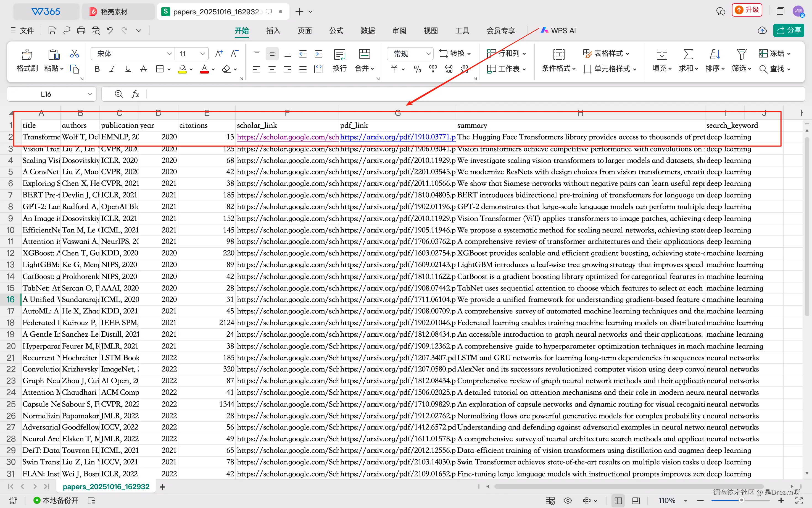Open the arxiv pdf link in row 2

[397, 137]
